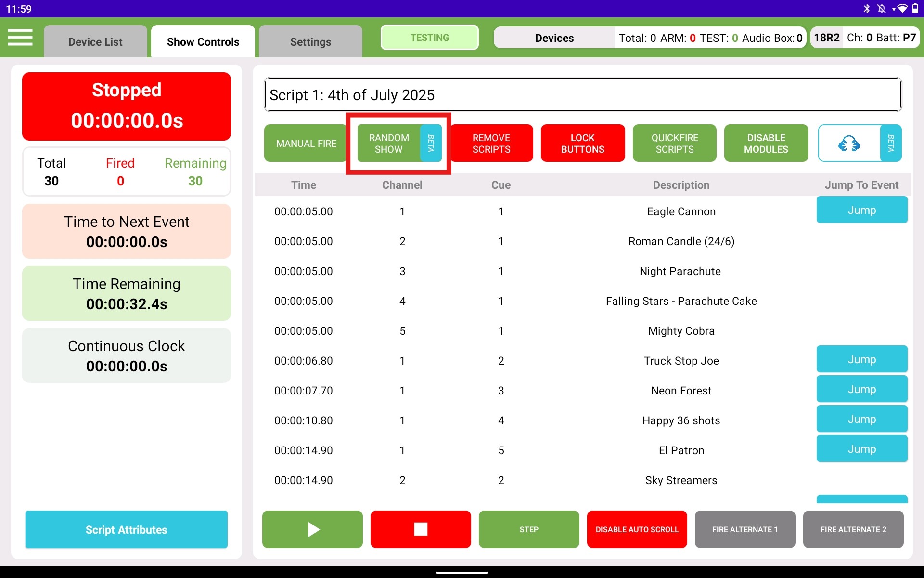Click Disable Modules
Viewport: 924px width, 578px height.
pyautogui.click(x=766, y=143)
